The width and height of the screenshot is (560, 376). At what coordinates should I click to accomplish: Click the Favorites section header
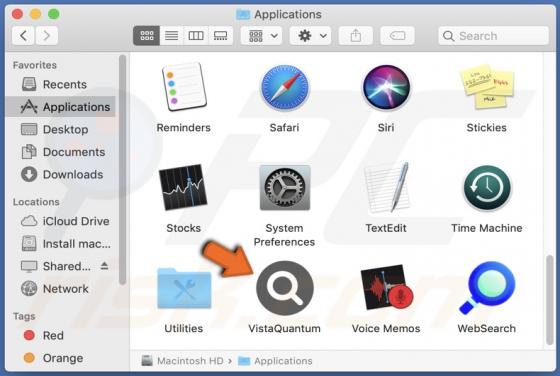click(x=35, y=65)
